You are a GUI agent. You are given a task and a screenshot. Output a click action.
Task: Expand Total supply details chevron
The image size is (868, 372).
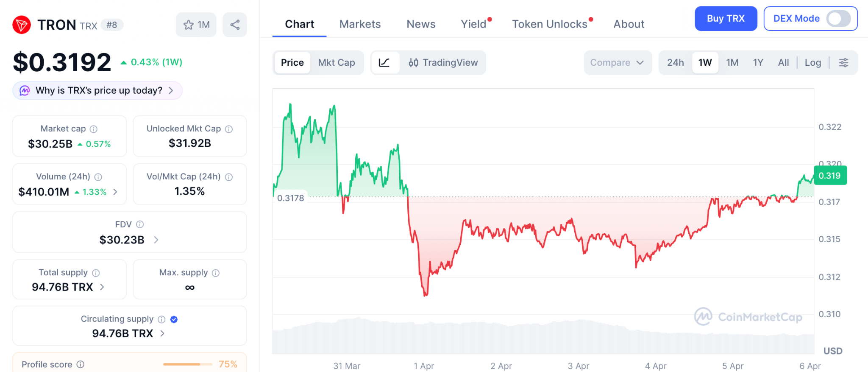102,287
